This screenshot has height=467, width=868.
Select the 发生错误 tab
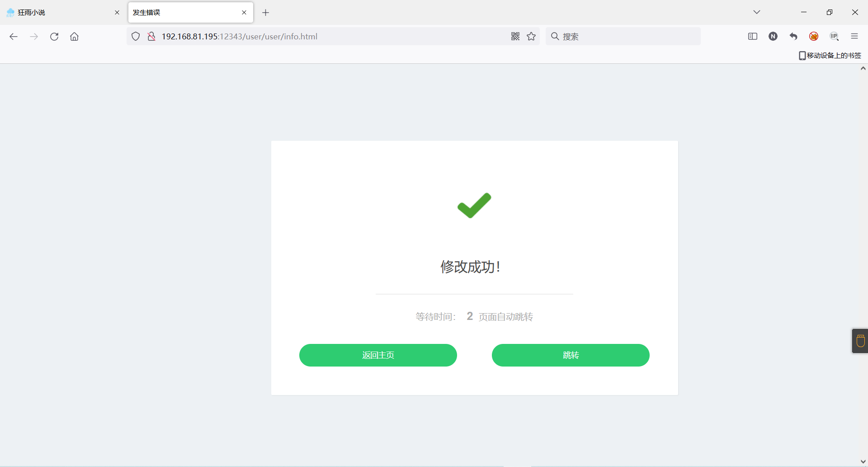click(x=190, y=13)
